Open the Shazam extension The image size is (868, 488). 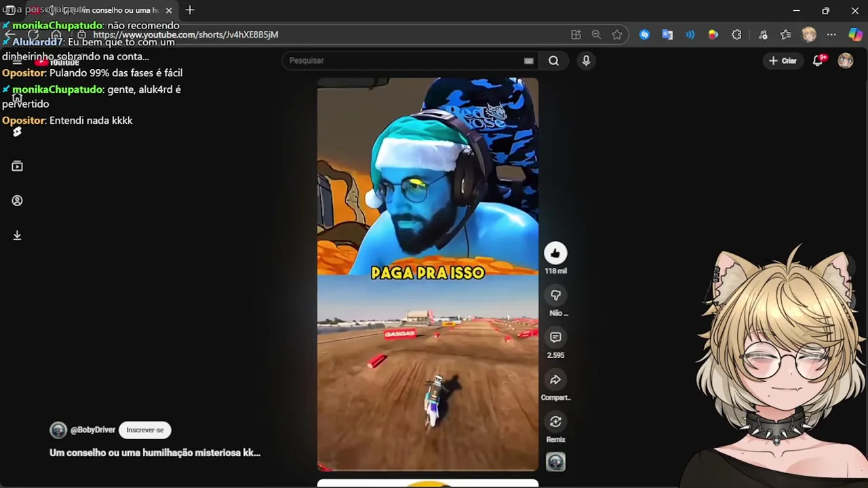[x=644, y=35]
